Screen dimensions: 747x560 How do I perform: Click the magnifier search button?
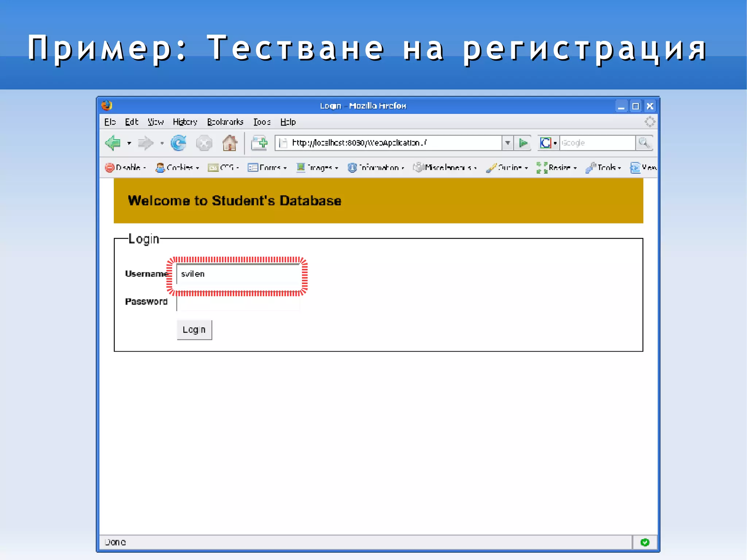(x=644, y=143)
